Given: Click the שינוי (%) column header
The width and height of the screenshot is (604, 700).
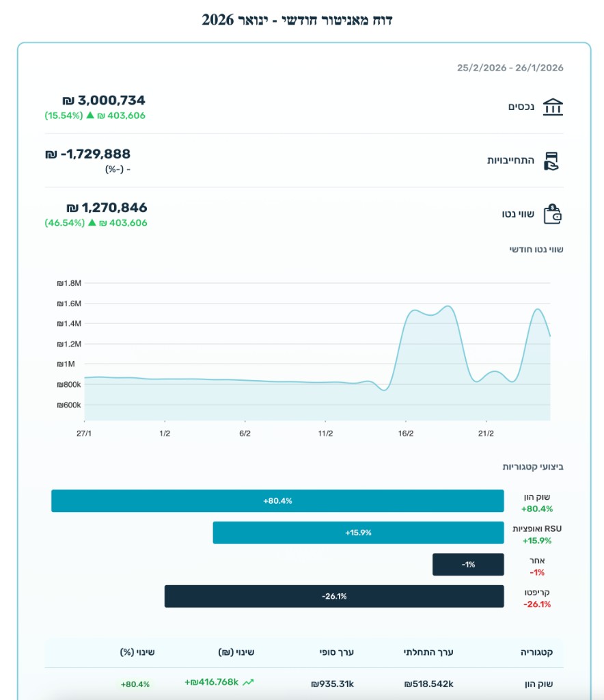Looking at the screenshot, I should (137, 652).
